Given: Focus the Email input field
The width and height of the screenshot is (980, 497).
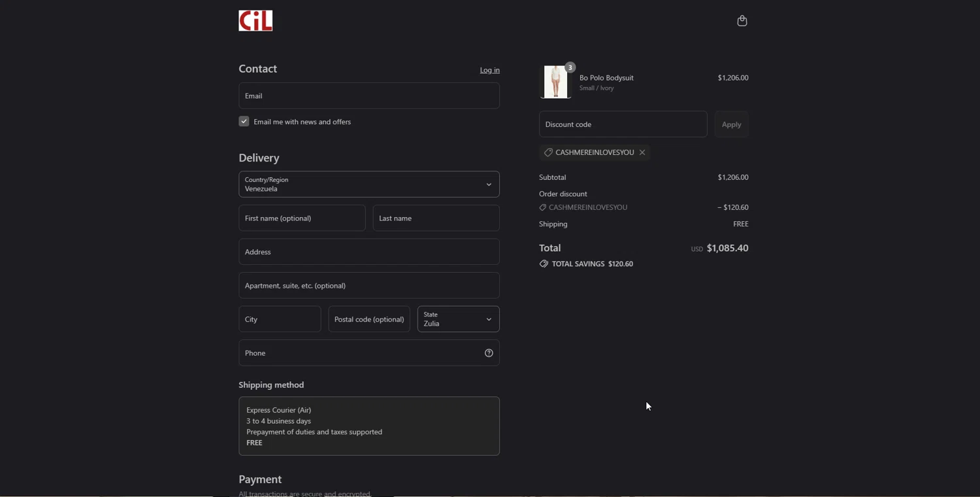Looking at the screenshot, I should click(369, 95).
